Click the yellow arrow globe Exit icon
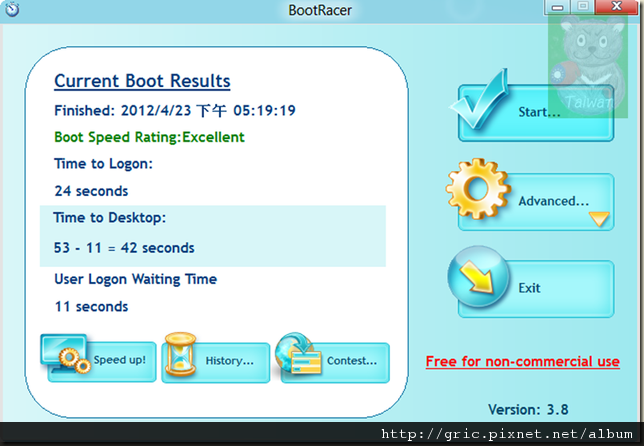644x446 pixels. [478, 277]
